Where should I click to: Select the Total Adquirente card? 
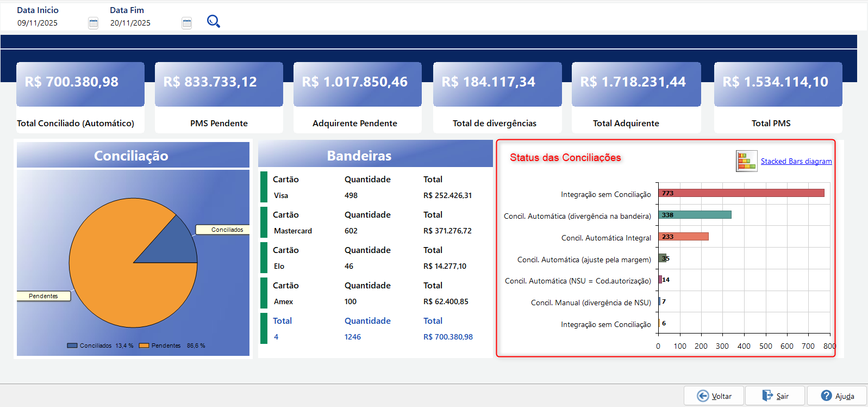coord(636,97)
